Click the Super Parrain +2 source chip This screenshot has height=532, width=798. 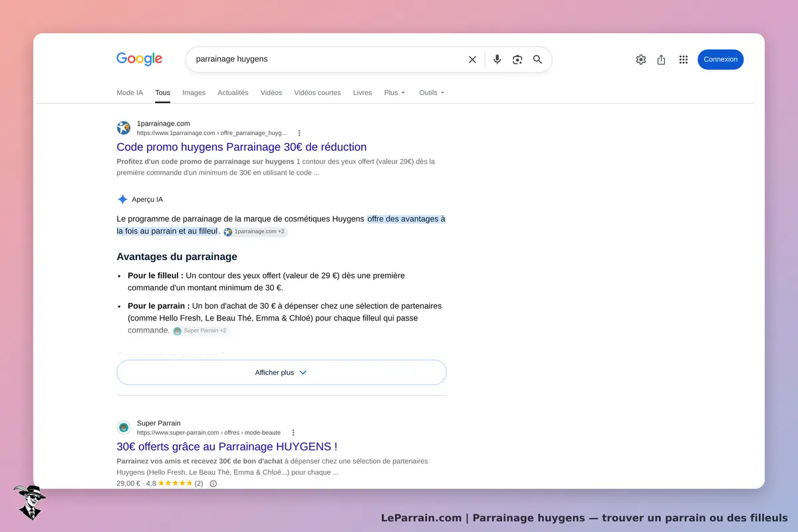[200, 331]
